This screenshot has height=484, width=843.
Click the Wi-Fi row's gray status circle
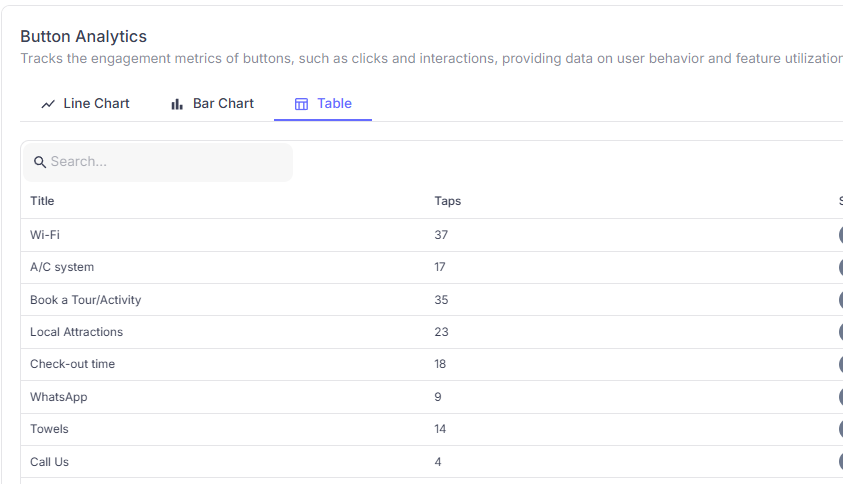(x=840, y=235)
